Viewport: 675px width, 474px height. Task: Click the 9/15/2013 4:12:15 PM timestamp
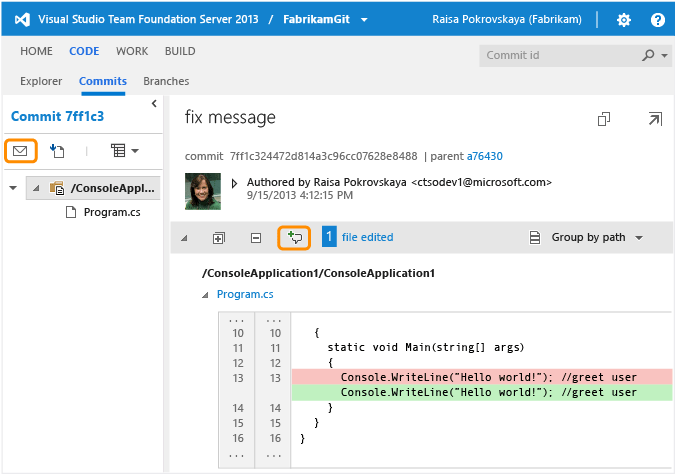coord(300,195)
